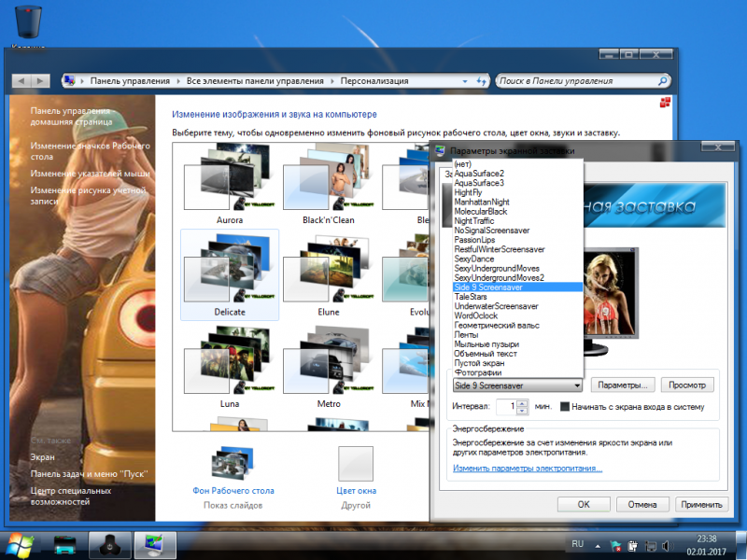The image size is (747, 560).
Task: Select the Metro theme
Action: point(329,367)
